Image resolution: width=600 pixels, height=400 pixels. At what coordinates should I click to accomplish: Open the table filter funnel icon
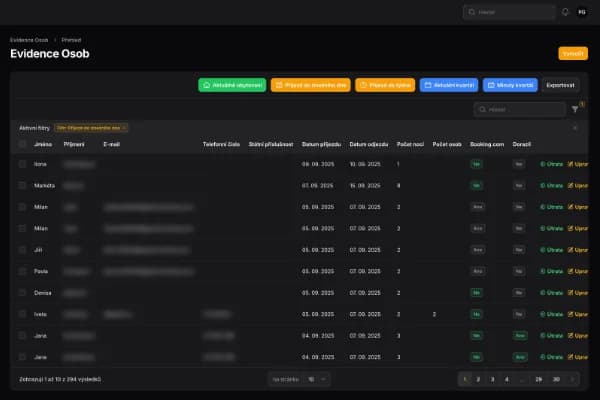point(575,109)
